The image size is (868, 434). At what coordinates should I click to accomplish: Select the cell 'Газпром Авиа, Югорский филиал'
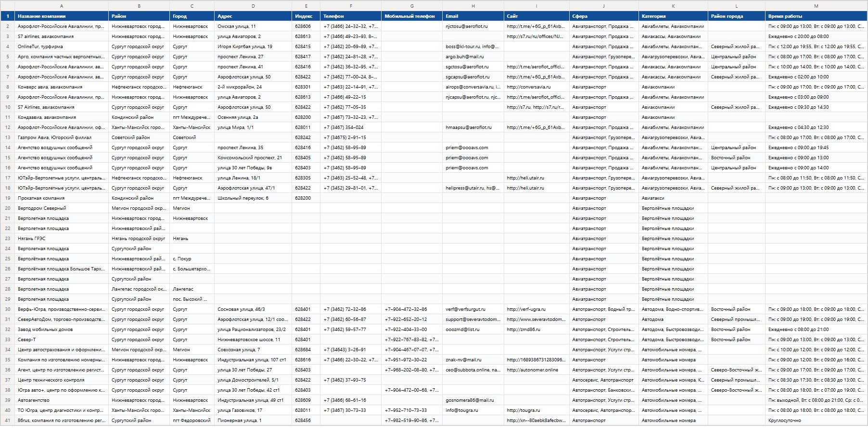click(x=62, y=137)
